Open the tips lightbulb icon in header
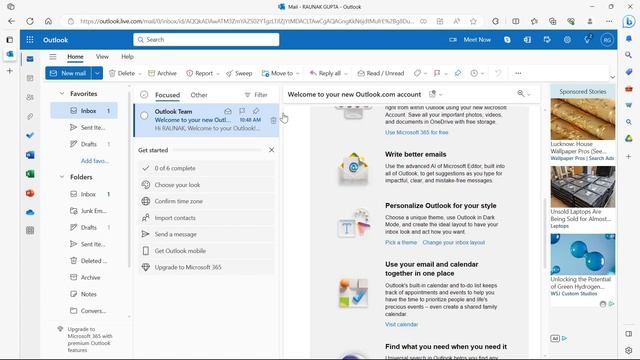640x360 pixels. point(587,39)
